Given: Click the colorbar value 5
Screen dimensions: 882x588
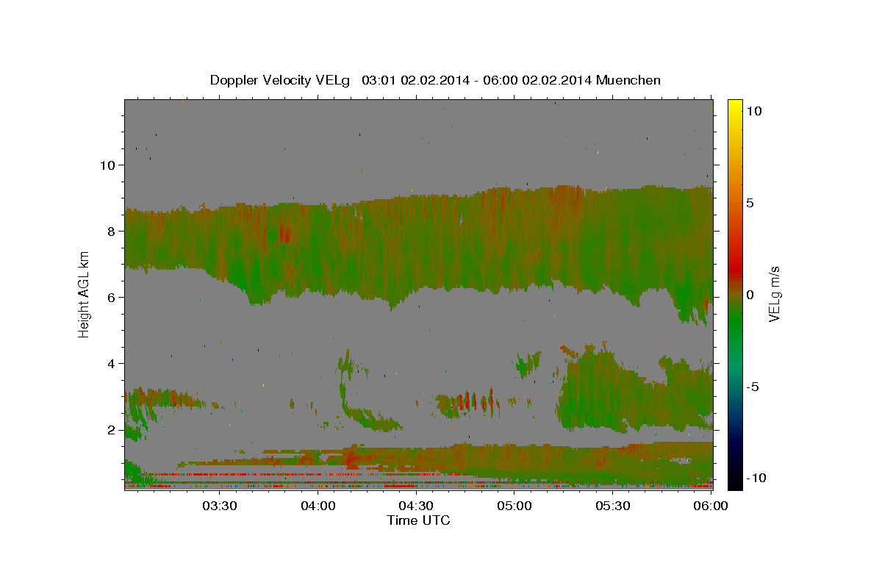Looking at the screenshot, I should (750, 203).
